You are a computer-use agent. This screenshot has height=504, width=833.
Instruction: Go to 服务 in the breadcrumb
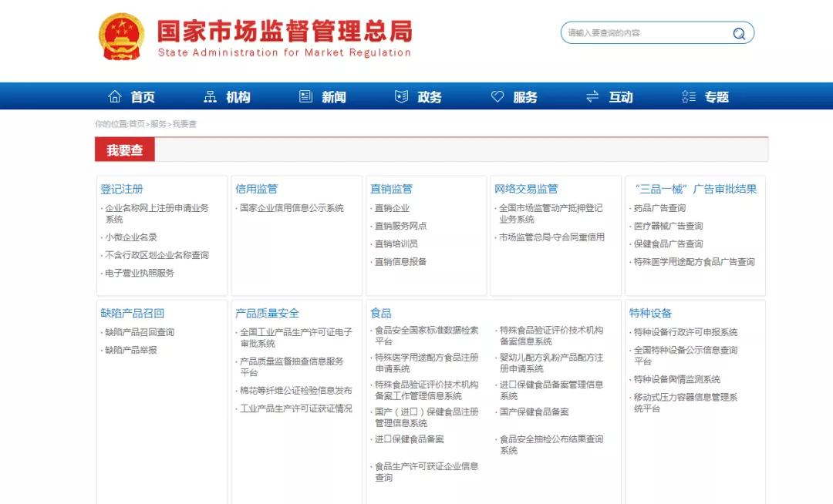pyautogui.click(x=158, y=124)
